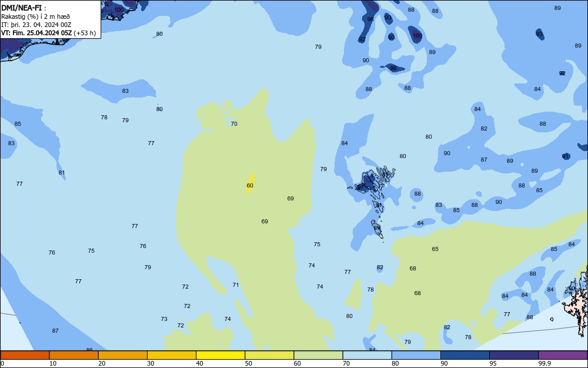Click the legend tick label "30"

pos(151,363)
